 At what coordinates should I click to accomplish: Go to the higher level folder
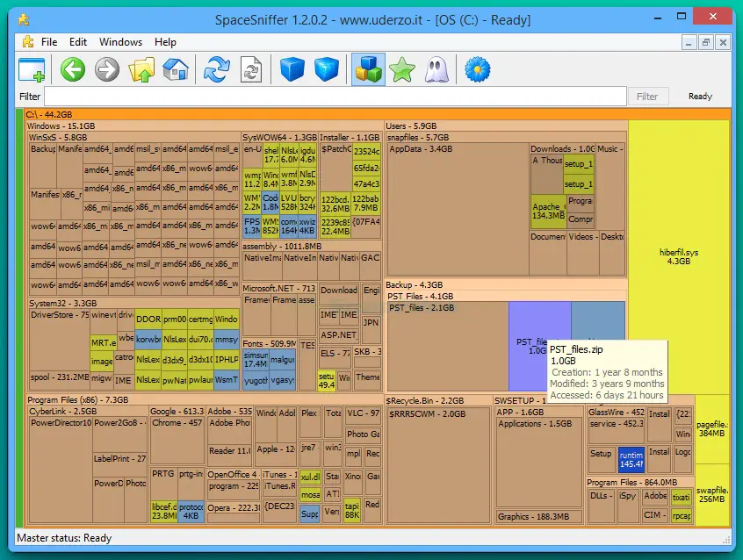[x=141, y=69]
